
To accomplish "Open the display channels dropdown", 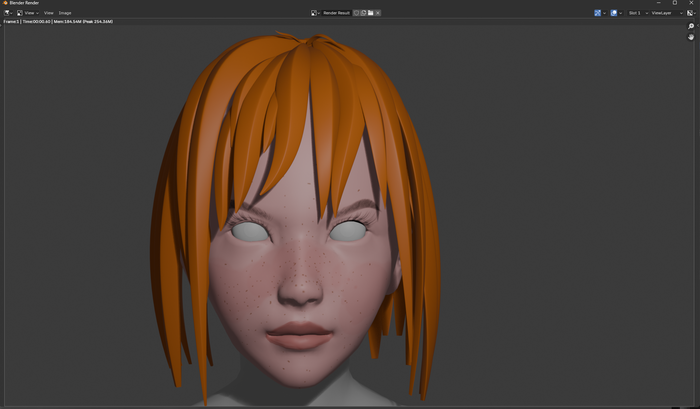I will click(x=690, y=13).
